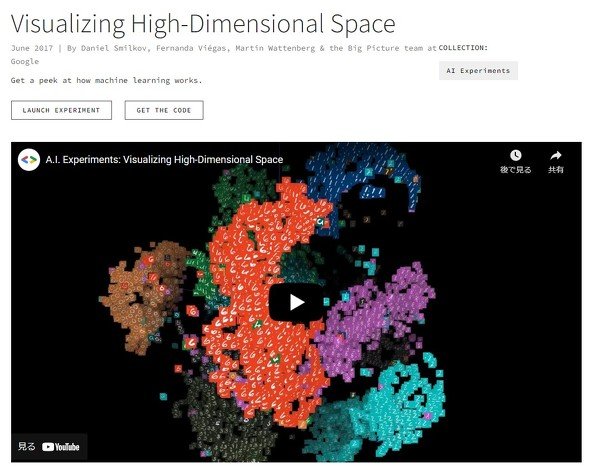Click the Get The Code button
This screenshot has height=468, width=590.
point(164,110)
